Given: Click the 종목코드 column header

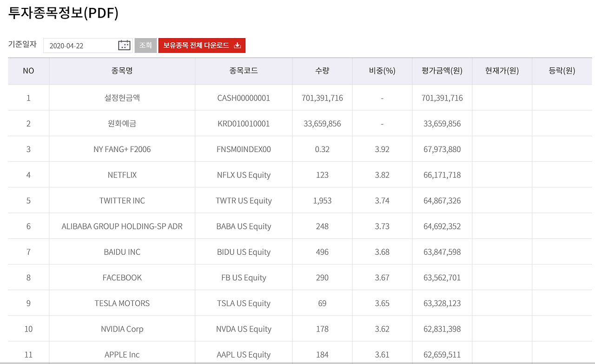Looking at the screenshot, I should 244,71.
